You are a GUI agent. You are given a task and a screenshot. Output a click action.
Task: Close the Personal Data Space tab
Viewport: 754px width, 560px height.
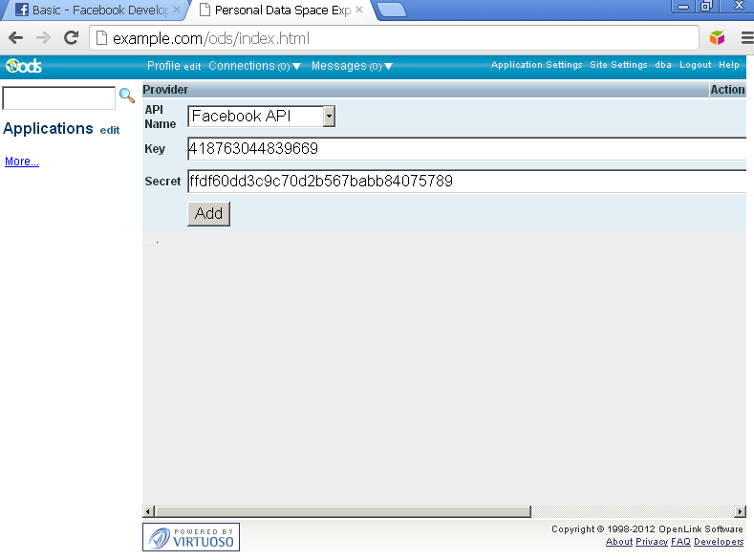click(x=359, y=10)
